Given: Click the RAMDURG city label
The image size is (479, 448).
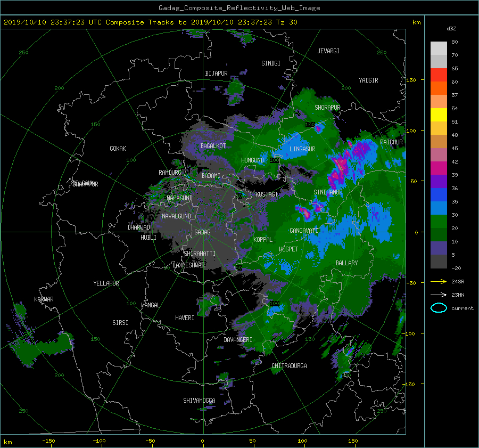Looking at the screenshot, I should click(170, 173).
